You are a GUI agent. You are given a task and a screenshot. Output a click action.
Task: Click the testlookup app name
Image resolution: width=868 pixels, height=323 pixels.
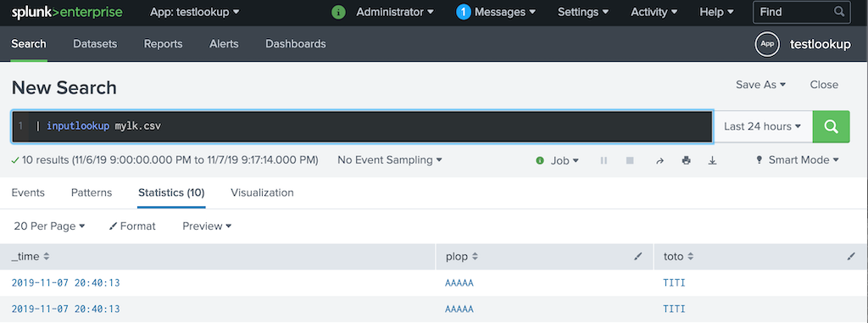pos(821,44)
